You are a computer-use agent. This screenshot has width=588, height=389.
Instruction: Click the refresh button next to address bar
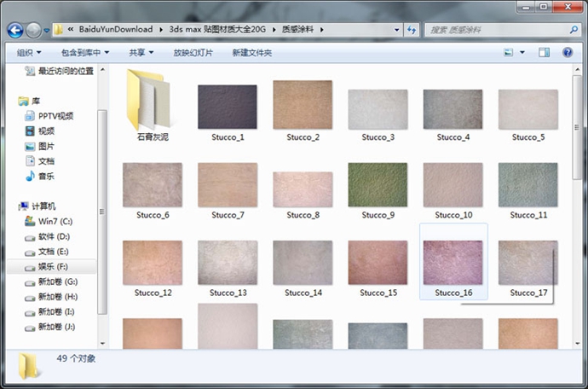(x=412, y=30)
